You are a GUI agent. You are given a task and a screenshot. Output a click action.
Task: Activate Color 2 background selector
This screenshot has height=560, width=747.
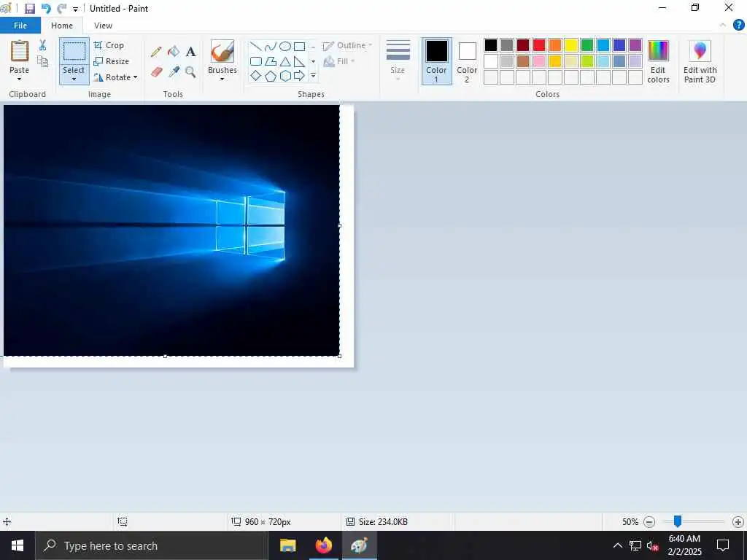click(x=467, y=61)
